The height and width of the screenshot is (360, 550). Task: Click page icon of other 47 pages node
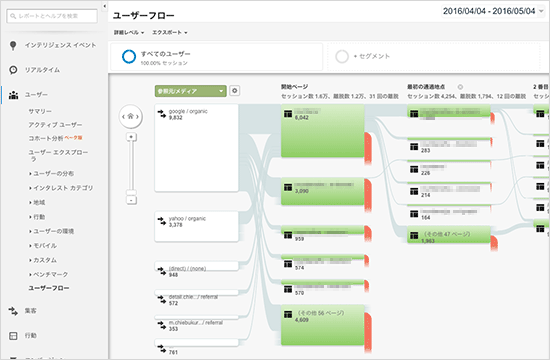(x=414, y=236)
